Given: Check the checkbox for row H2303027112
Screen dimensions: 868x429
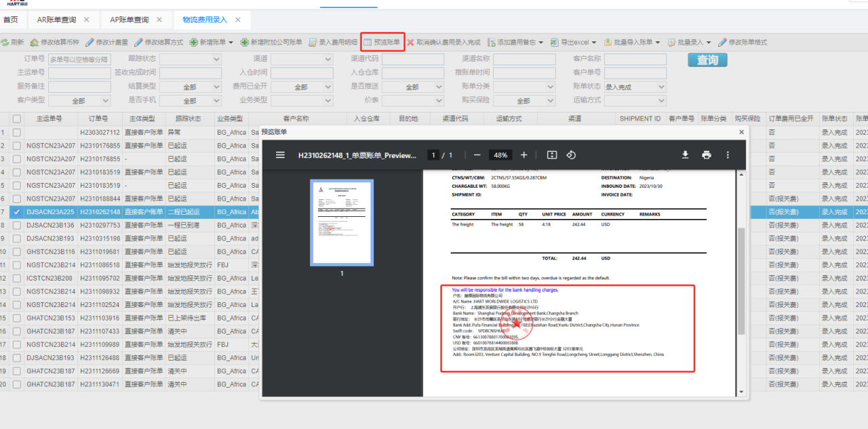Looking at the screenshot, I should click(16, 132).
